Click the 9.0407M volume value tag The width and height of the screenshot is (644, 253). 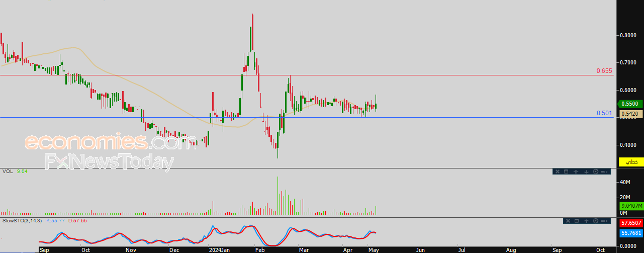631,206
